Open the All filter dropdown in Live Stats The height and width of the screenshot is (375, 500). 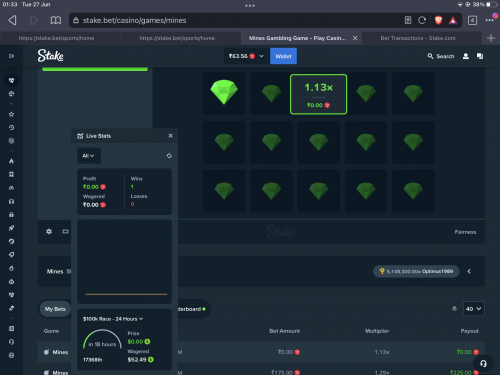[89, 156]
